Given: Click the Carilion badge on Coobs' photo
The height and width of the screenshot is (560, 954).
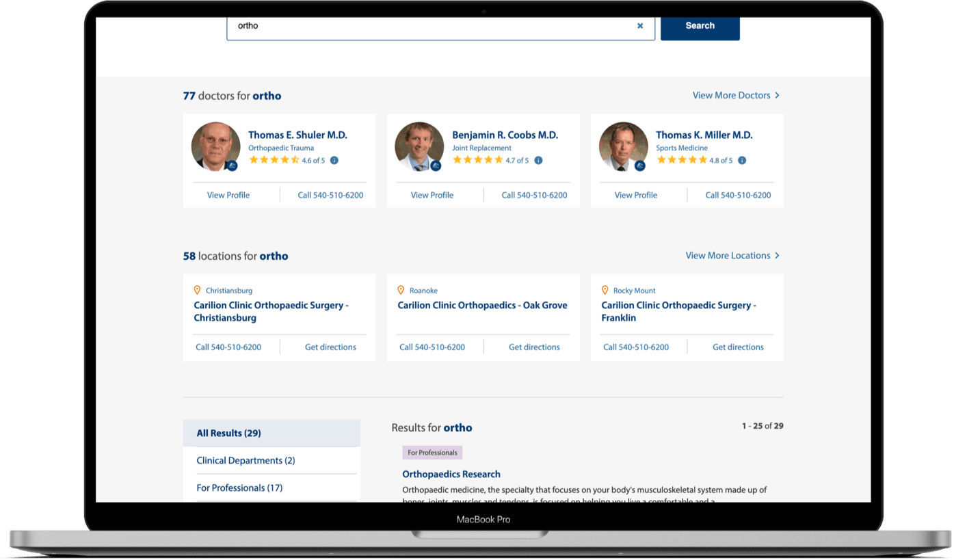Looking at the screenshot, I should (x=436, y=165).
